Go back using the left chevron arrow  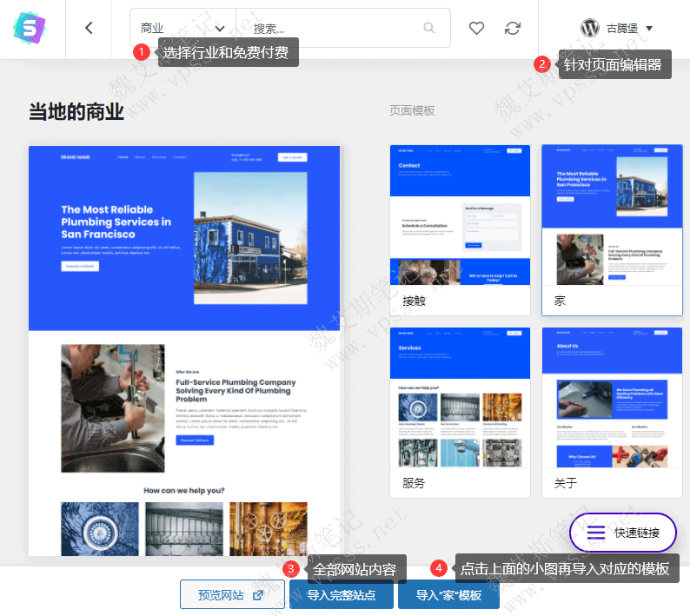89,28
